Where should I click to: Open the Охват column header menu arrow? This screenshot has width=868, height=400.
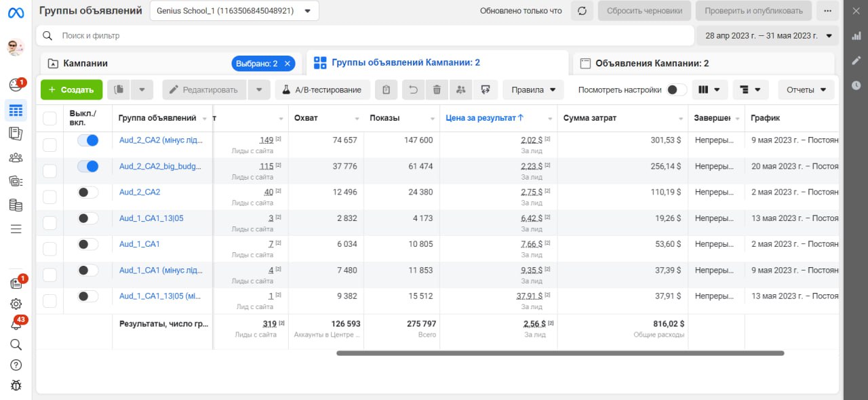click(x=357, y=119)
